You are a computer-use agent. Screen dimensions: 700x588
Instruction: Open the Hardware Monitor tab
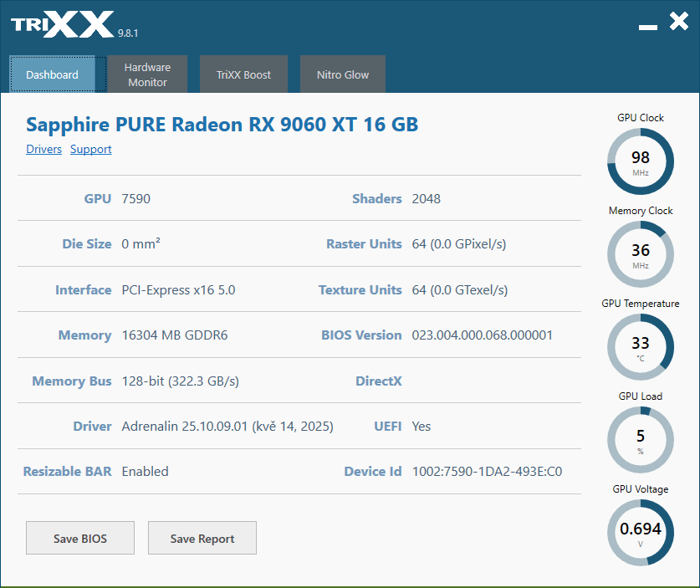[x=147, y=74]
